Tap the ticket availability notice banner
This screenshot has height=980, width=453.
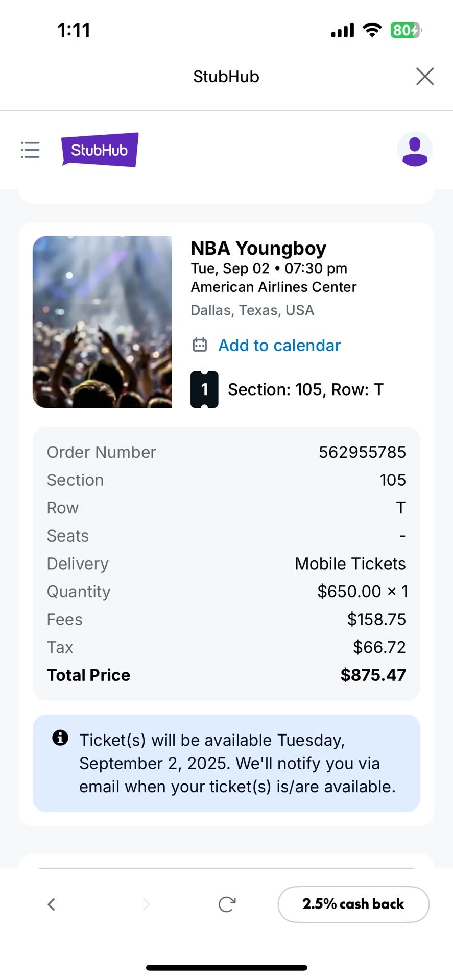tap(226, 763)
